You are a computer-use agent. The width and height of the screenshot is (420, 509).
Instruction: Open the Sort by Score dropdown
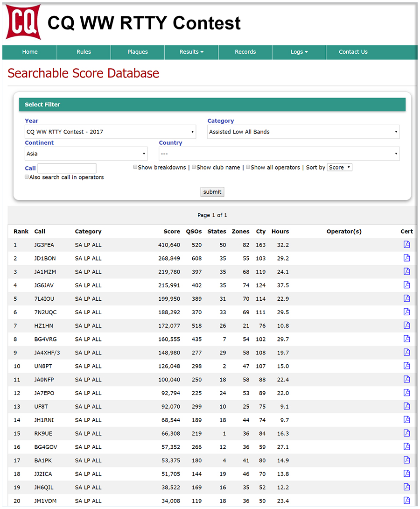click(339, 167)
